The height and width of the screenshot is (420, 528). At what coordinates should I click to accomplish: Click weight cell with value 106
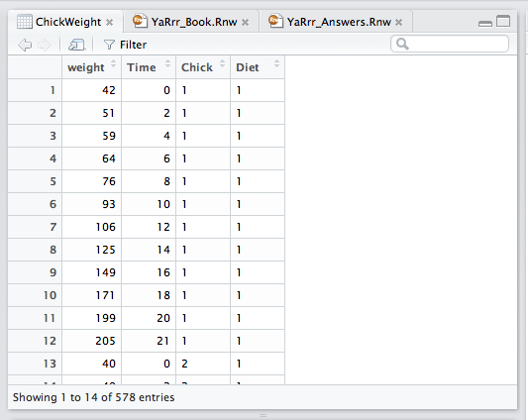[91, 227]
